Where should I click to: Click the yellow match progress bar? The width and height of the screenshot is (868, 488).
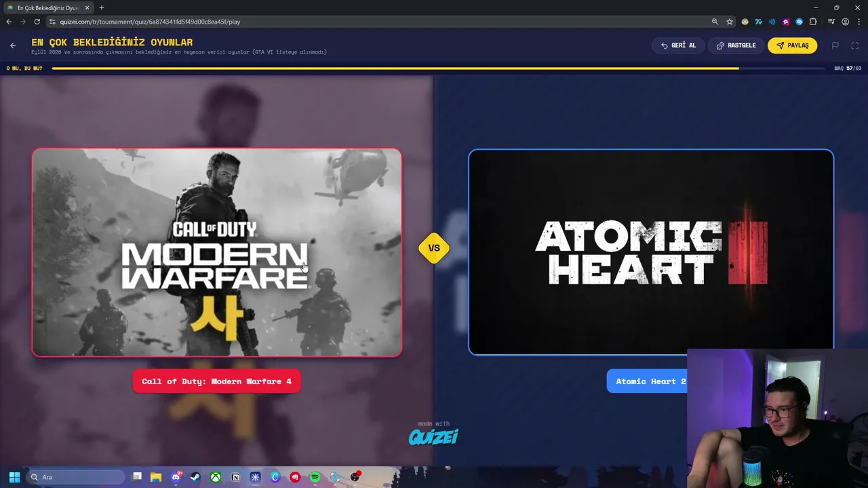[395, 68]
